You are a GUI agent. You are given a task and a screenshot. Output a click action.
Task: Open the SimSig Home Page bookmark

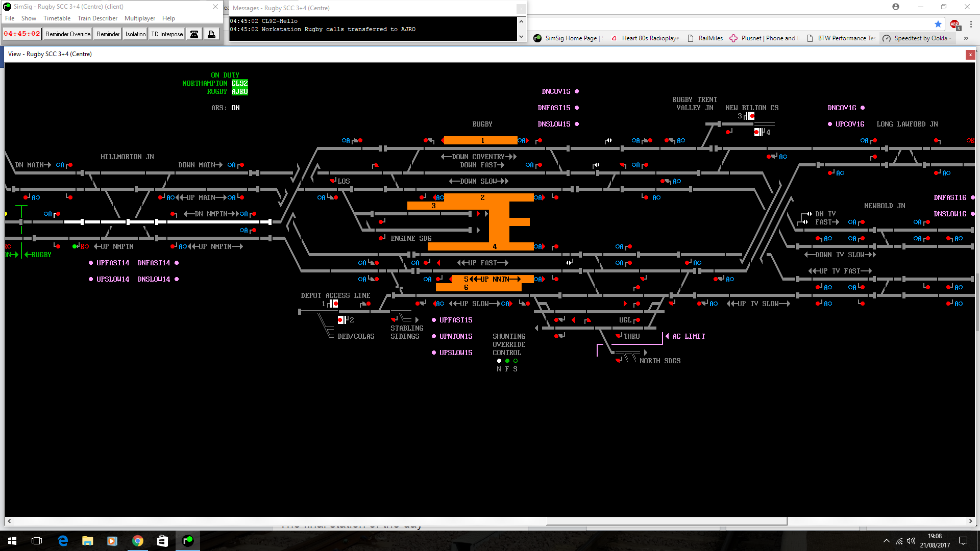coord(567,38)
